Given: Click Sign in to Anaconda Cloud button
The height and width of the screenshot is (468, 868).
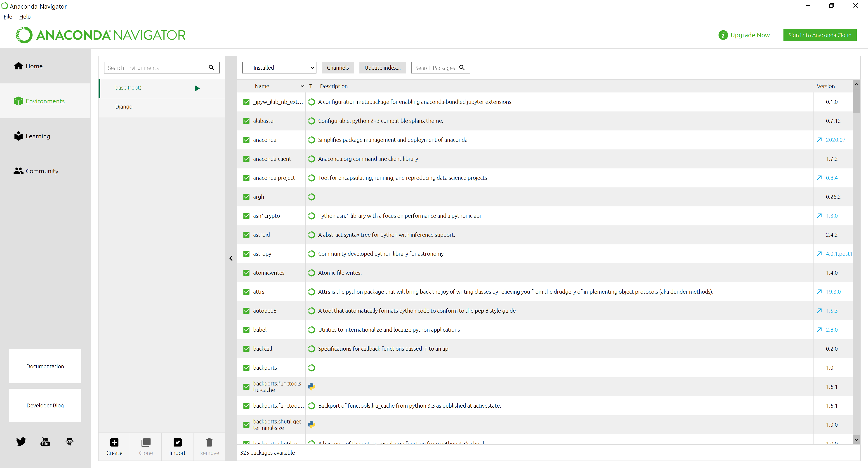Looking at the screenshot, I should pos(819,35).
